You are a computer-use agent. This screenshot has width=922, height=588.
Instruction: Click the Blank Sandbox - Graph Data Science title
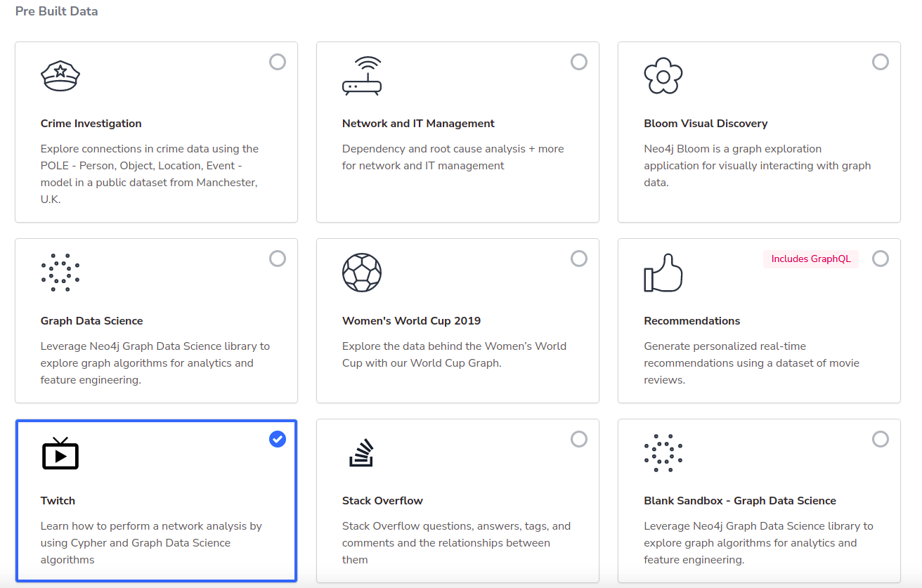click(x=740, y=501)
